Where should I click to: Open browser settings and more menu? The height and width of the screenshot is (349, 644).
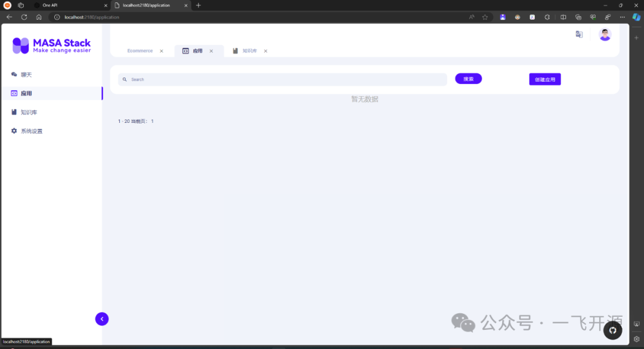click(x=622, y=17)
